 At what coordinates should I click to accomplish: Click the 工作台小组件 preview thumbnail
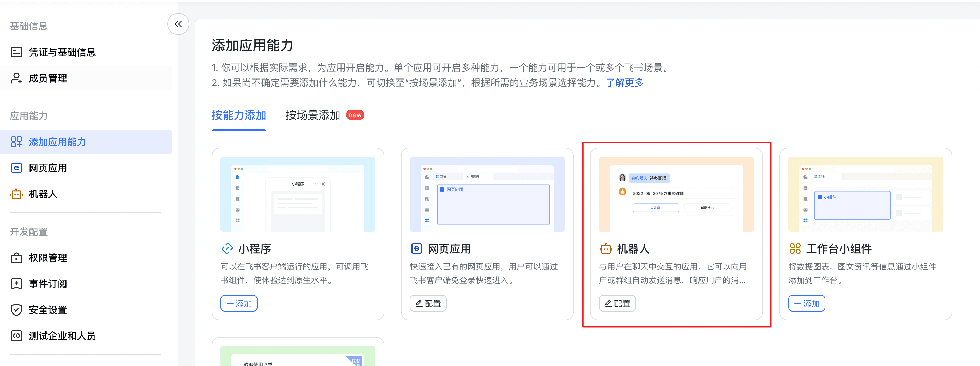pyautogui.click(x=865, y=194)
